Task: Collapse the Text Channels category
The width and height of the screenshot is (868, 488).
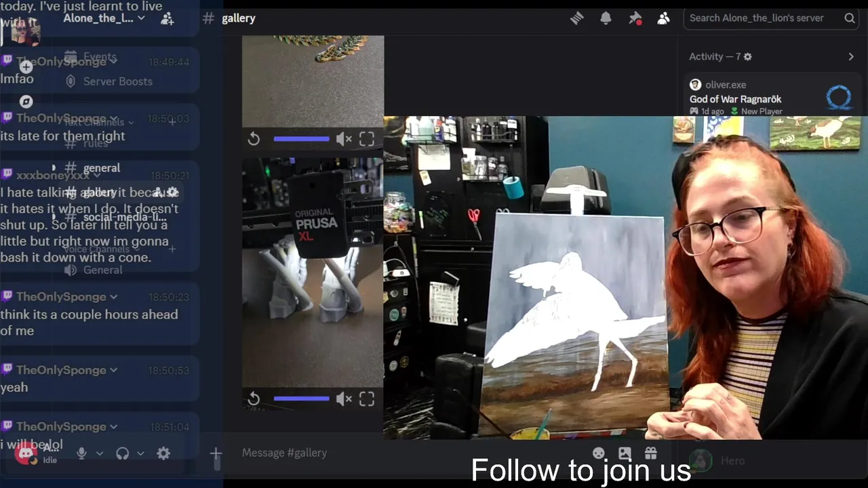Action: 98,122
